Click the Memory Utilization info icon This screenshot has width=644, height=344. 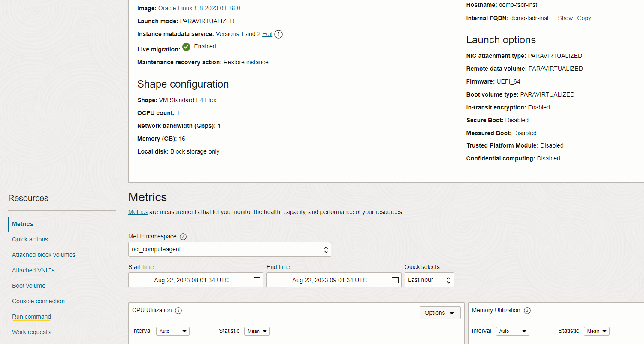coord(527,310)
